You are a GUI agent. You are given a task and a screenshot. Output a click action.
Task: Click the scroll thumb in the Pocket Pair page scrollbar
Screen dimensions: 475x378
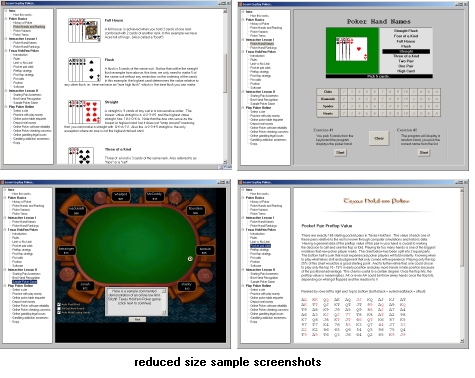[462, 230]
